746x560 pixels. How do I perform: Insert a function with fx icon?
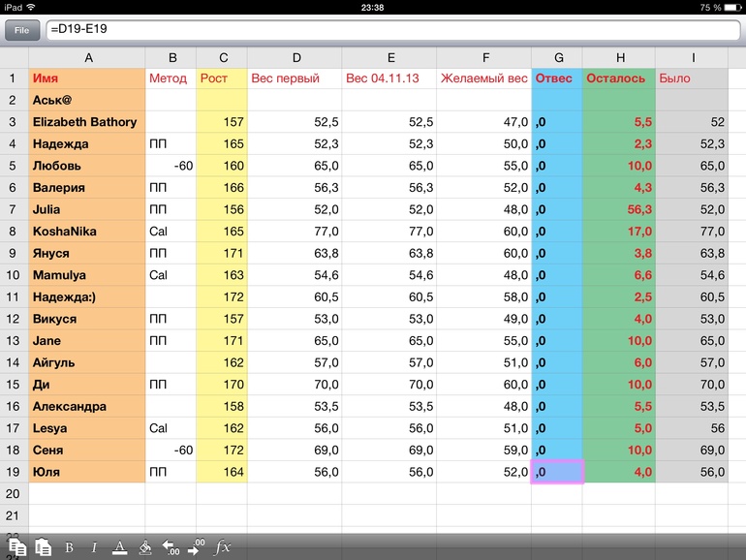click(x=223, y=547)
